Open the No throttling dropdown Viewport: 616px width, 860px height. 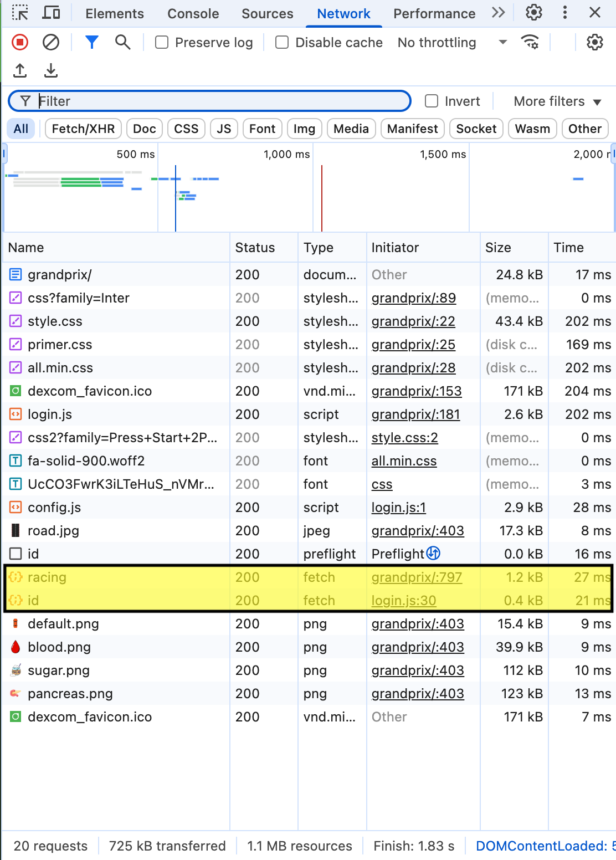tap(452, 43)
